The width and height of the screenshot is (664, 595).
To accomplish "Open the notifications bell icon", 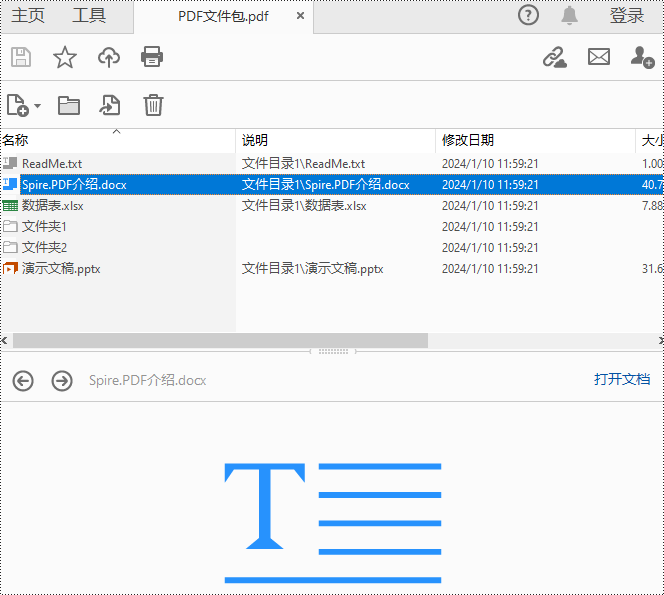I will point(569,16).
